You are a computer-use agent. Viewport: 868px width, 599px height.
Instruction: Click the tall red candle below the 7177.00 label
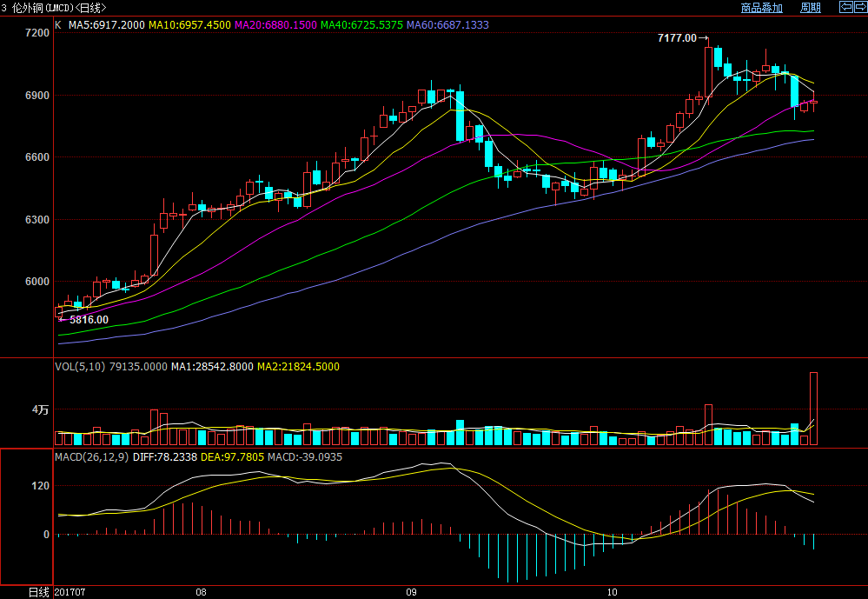[709, 72]
